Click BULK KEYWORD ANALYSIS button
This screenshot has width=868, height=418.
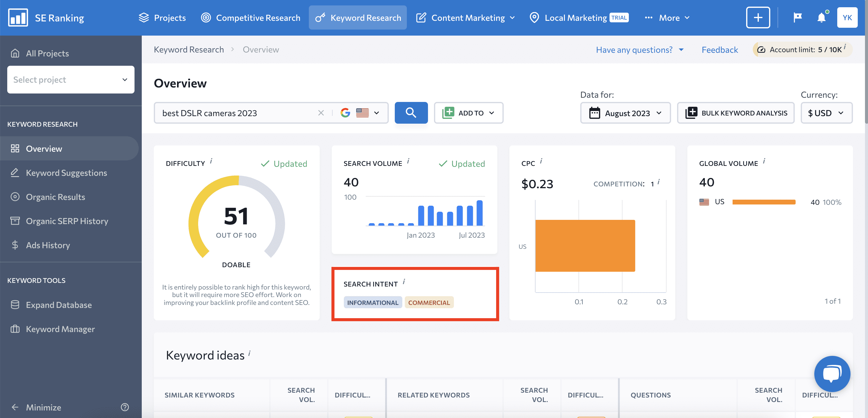(x=736, y=113)
